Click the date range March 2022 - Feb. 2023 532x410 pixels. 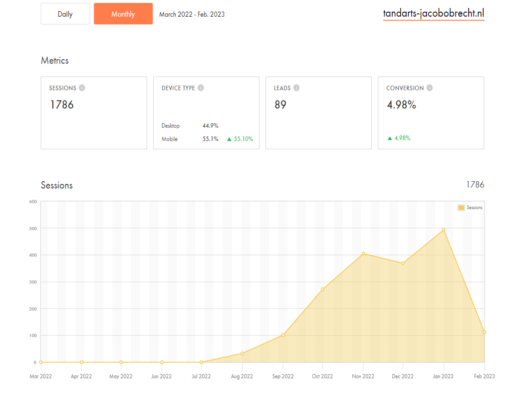(x=192, y=14)
